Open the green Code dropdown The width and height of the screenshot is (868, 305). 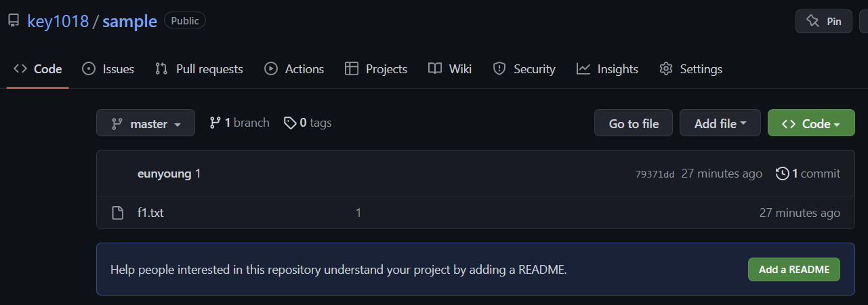tap(811, 123)
